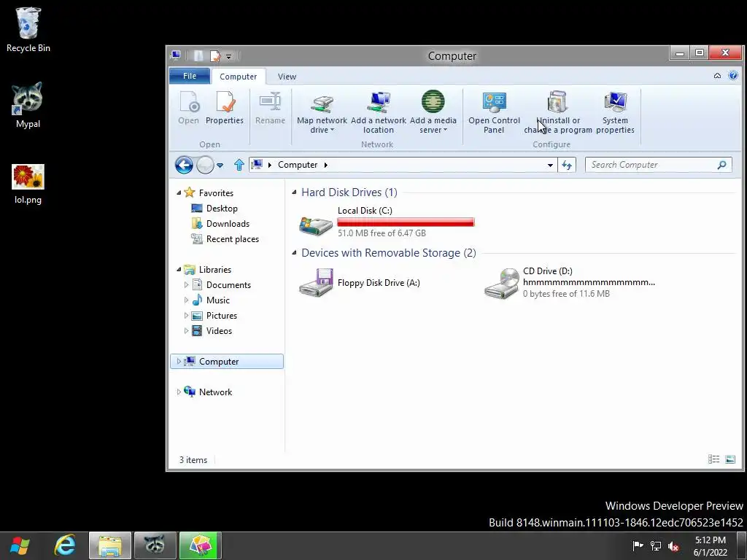Click Uninstall or change a program
747x560 pixels.
tap(558, 112)
